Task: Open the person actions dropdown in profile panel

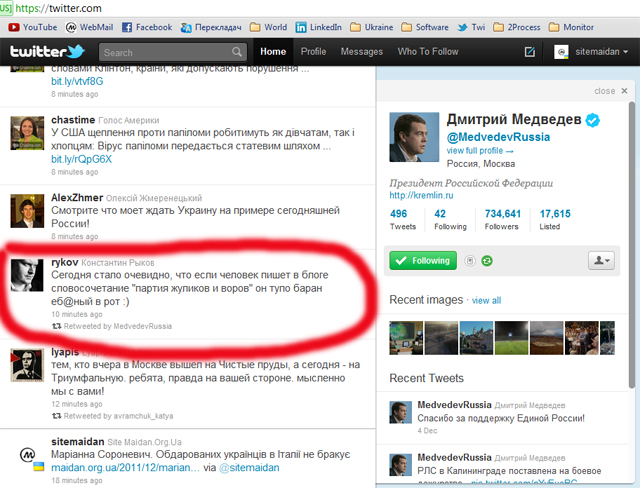Action: pyautogui.click(x=601, y=260)
